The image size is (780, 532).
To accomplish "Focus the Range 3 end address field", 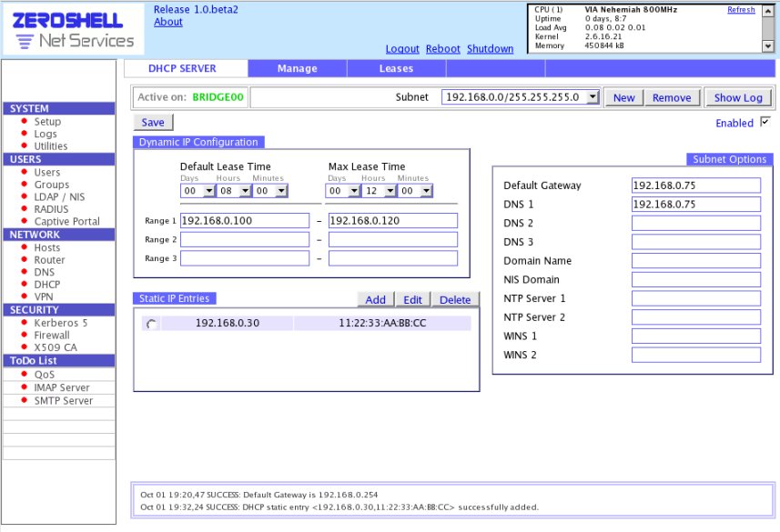I will (x=393, y=258).
